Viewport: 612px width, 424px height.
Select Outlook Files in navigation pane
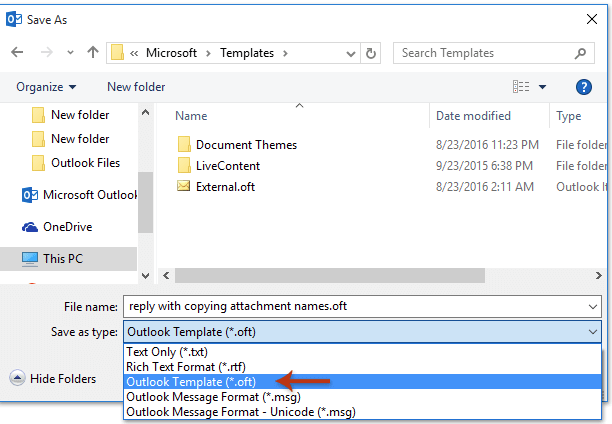[85, 163]
